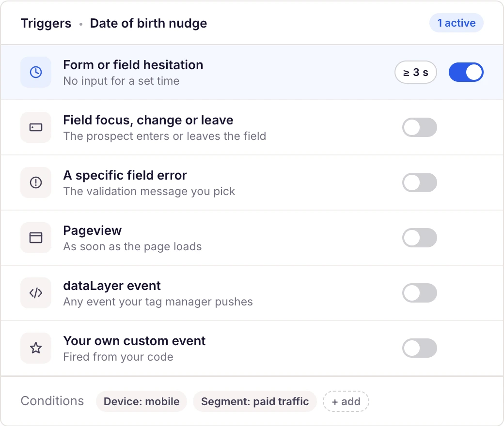The width and height of the screenshot is (504, 426).
Task: Enable Your own custom event toggle
Action: 420,349
